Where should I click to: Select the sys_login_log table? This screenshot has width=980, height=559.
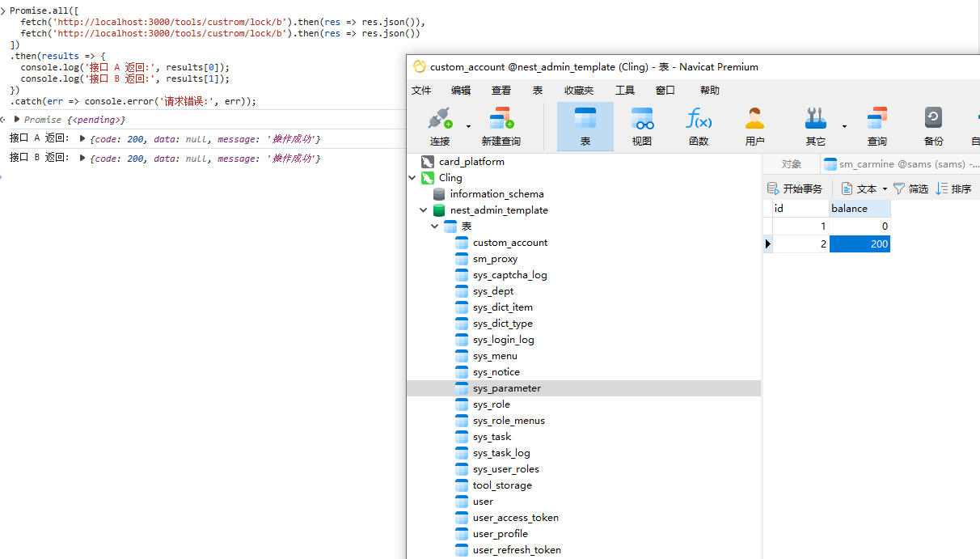tap(504, 340)
